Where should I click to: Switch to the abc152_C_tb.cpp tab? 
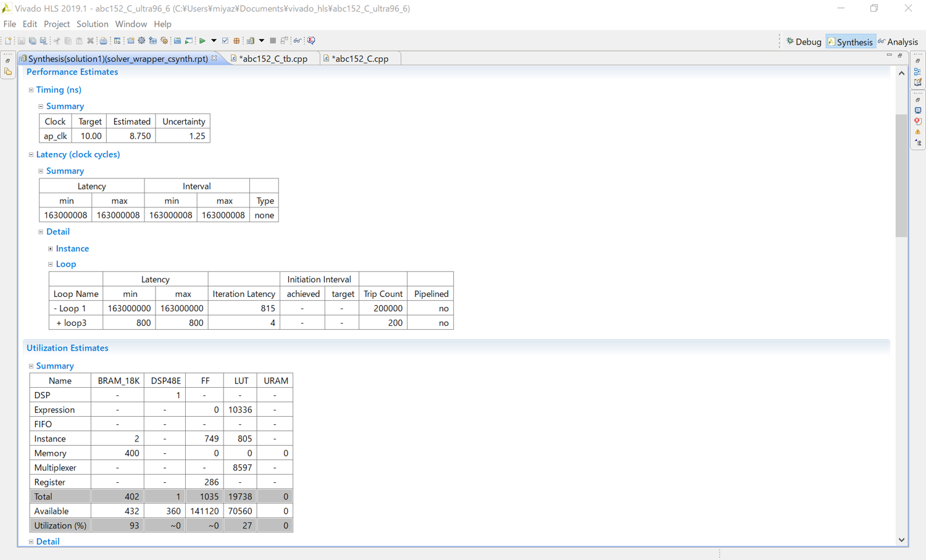pyautogui.click(x=273, y=59)
